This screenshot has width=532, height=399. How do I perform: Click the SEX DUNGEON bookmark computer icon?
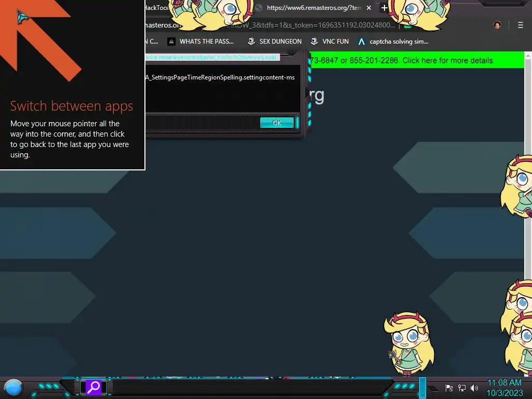point(251,42)
